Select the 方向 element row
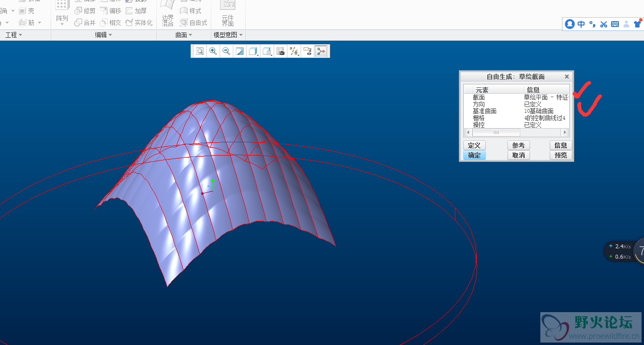The image size is (644, 345). tap(516, 104)
